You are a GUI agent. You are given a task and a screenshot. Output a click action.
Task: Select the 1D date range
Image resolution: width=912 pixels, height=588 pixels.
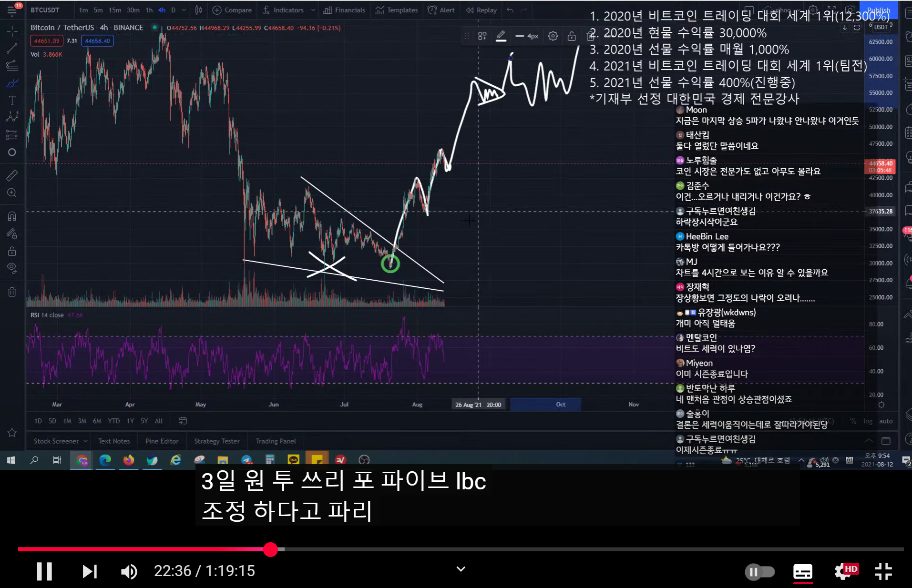point(38,421)
